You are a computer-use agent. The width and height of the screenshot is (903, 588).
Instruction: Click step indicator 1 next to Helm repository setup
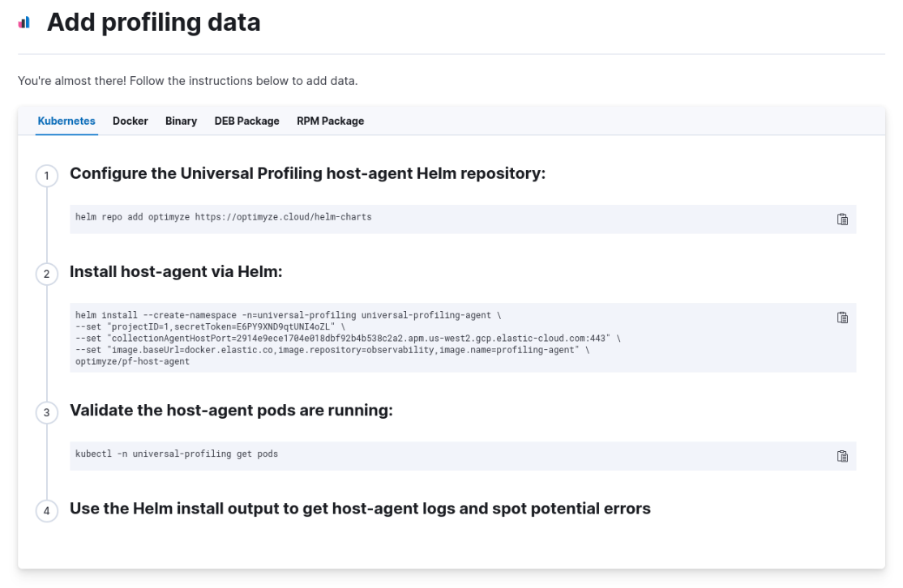pos(46,176)
